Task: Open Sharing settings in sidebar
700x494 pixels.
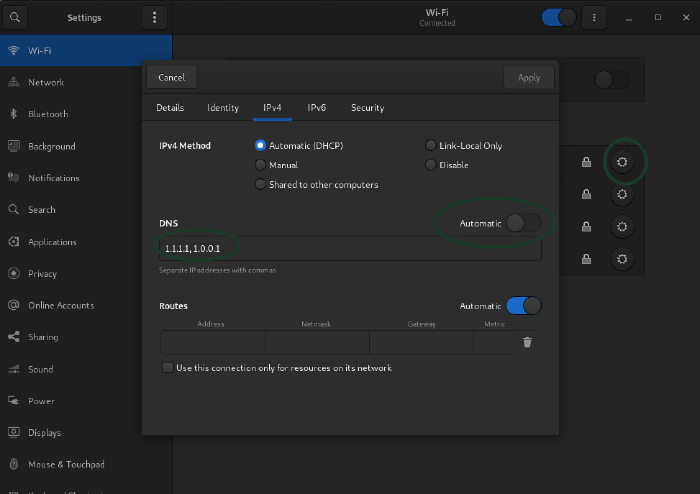Action: point(43,337)
